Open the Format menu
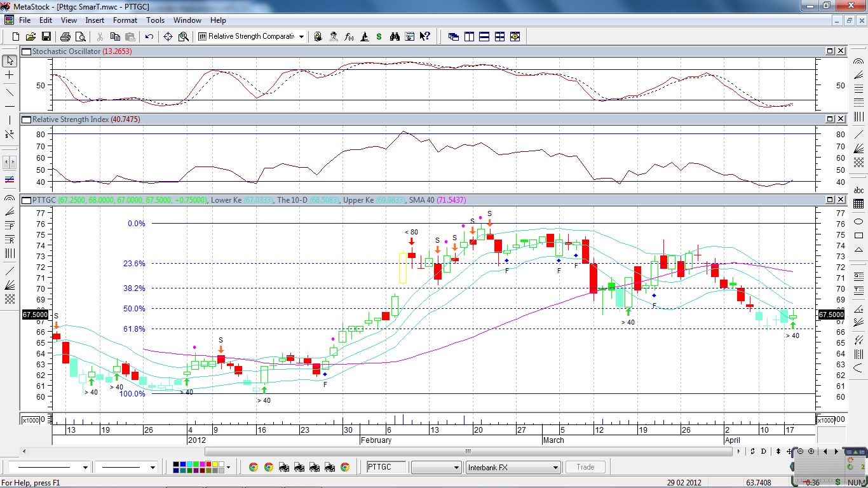Screen dimensions: 868x488 (125, 20)
